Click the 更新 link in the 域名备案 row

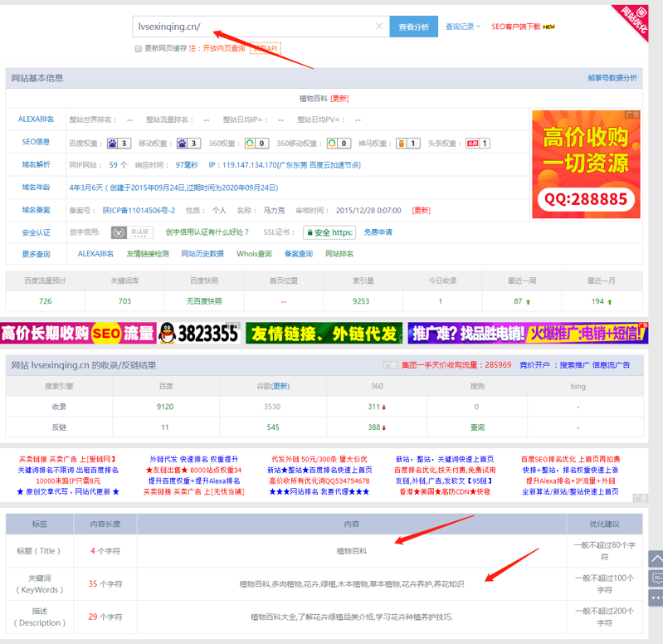(422, 210)
